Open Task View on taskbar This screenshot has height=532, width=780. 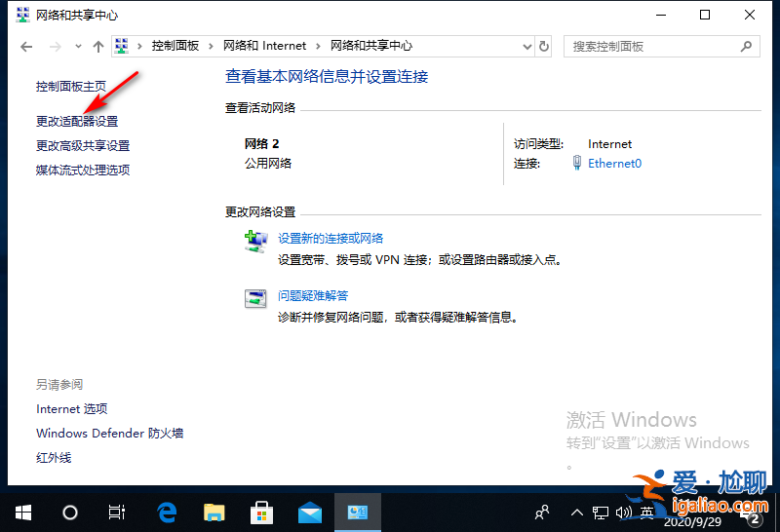pos(116,513)
